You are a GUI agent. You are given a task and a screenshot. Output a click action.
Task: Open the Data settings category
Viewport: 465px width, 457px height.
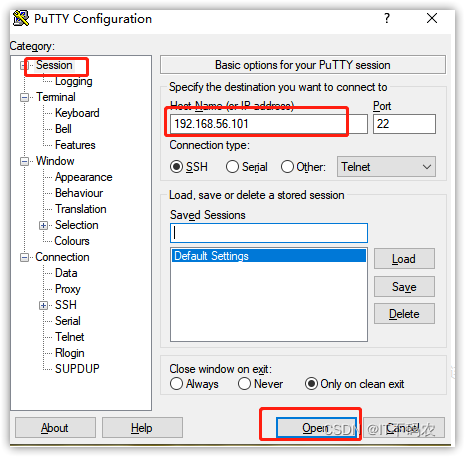coord(66,273)
